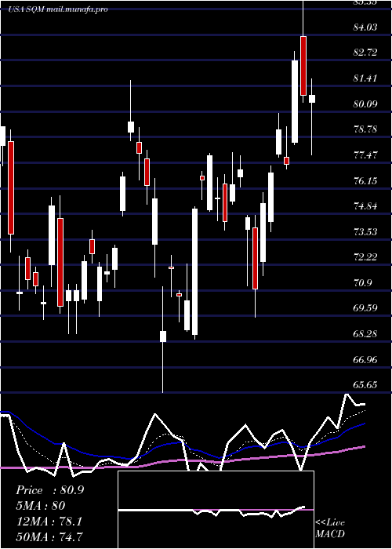Click the '5MA : 80' readout
The image size is (392, 549).
click(40, 506)
